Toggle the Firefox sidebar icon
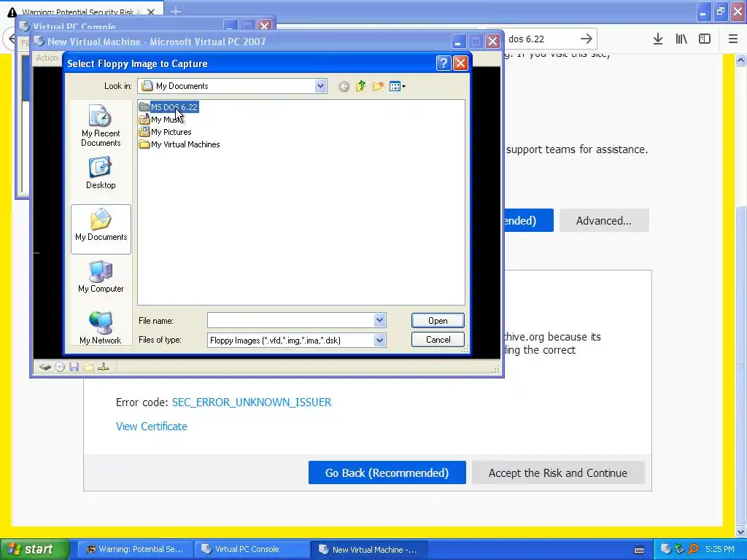This screenshot has width=747, height=560. click(705, 39)
